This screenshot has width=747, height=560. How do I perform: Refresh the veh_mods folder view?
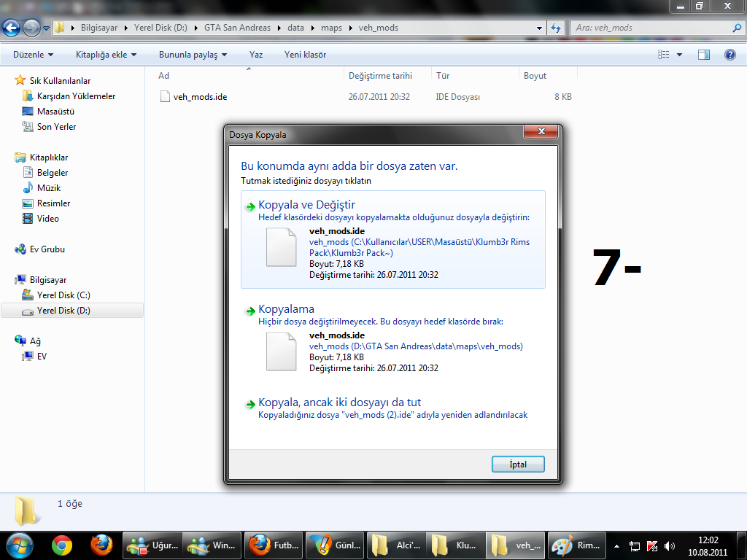tap(555, 28)
